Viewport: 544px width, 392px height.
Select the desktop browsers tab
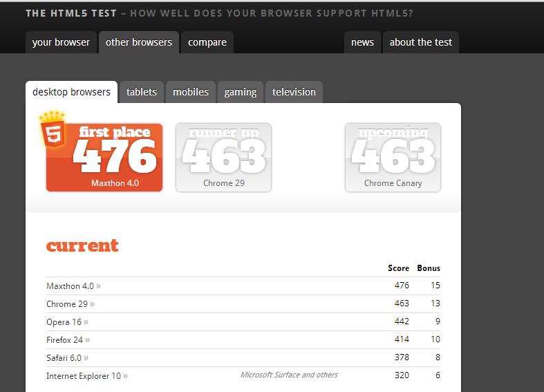click(71, 92)
